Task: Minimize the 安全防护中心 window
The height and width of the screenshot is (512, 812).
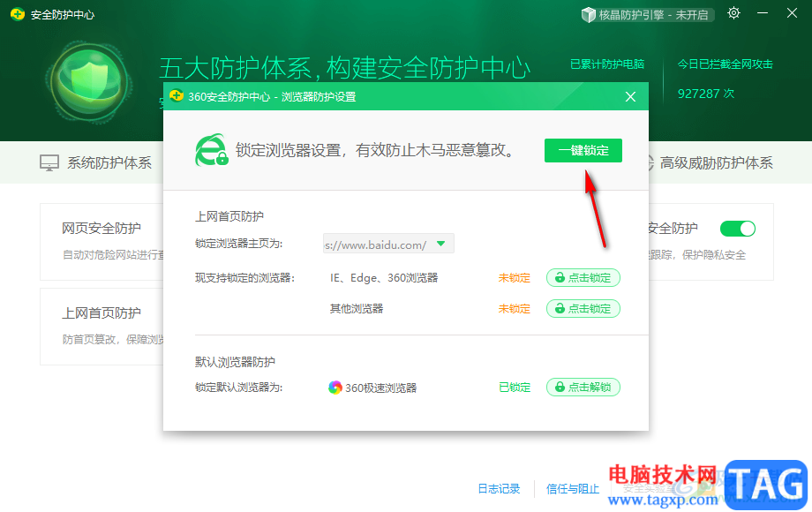Action: tap(763, 13)
